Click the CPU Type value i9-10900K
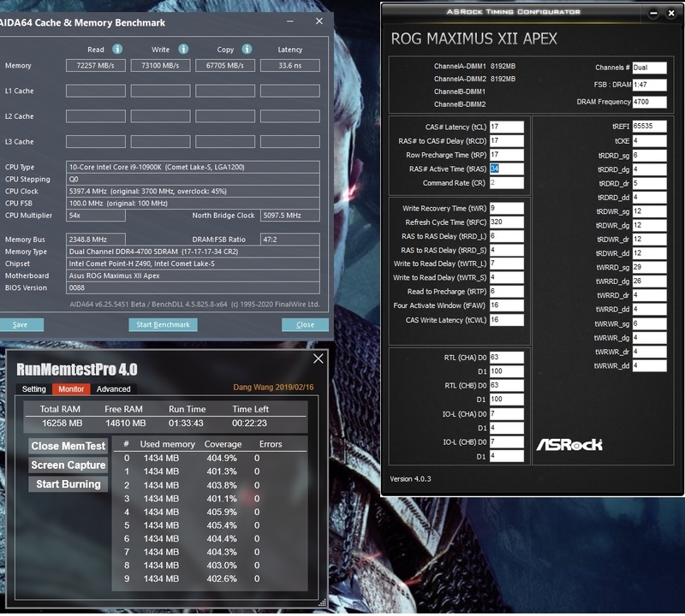 (193, 167)
